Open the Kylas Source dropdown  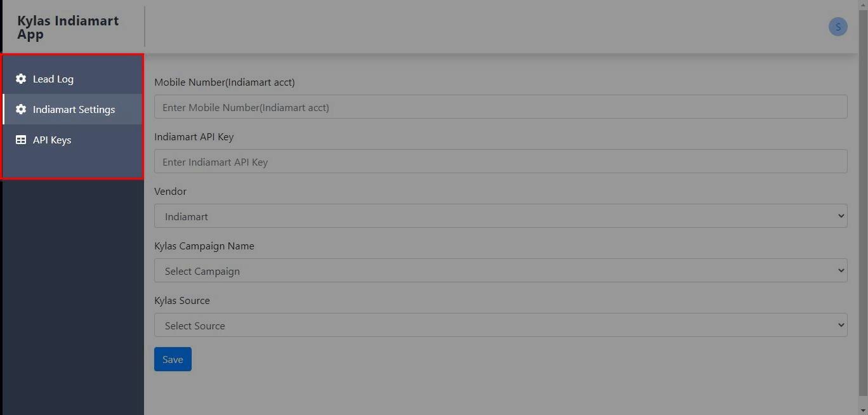click(x=501, y=325)
